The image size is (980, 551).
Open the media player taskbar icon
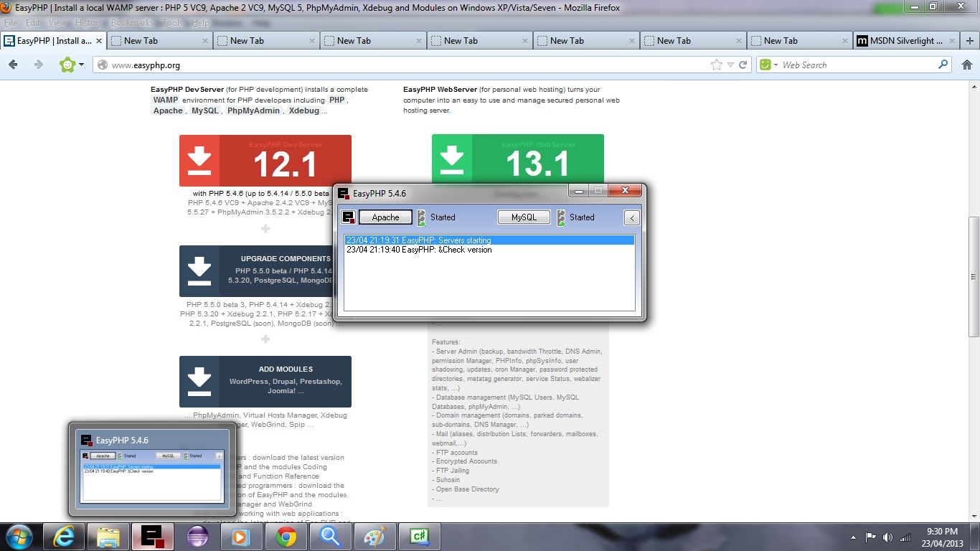point(241,536)
